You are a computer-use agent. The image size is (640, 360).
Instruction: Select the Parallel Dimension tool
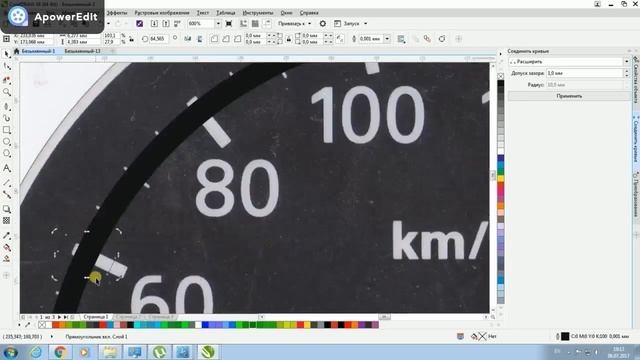pyautogui.click(x=7, y=183)
